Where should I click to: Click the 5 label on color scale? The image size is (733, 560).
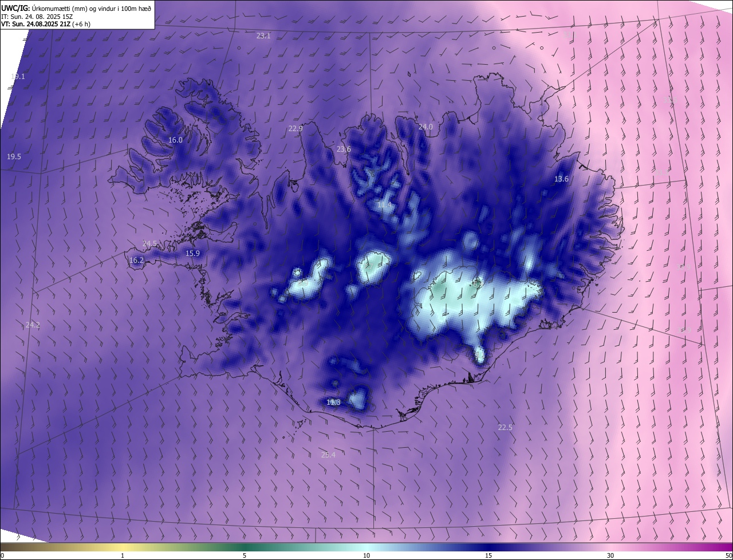[245, 555]
